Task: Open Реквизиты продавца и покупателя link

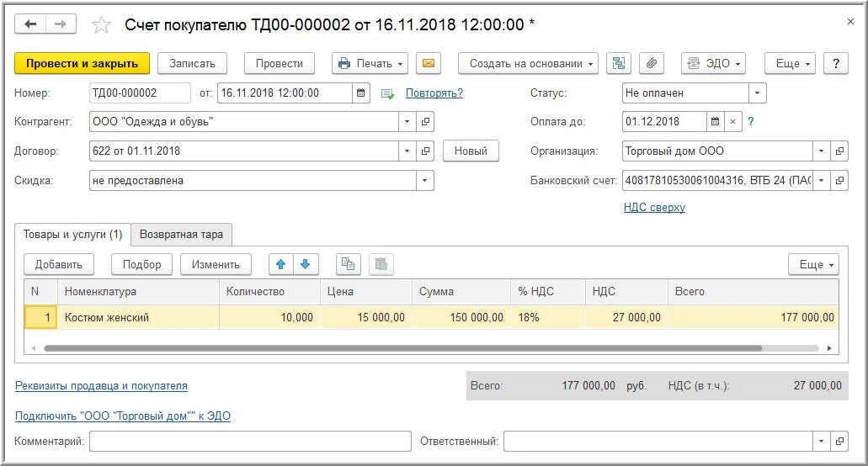Action: [x=101, y=386]
